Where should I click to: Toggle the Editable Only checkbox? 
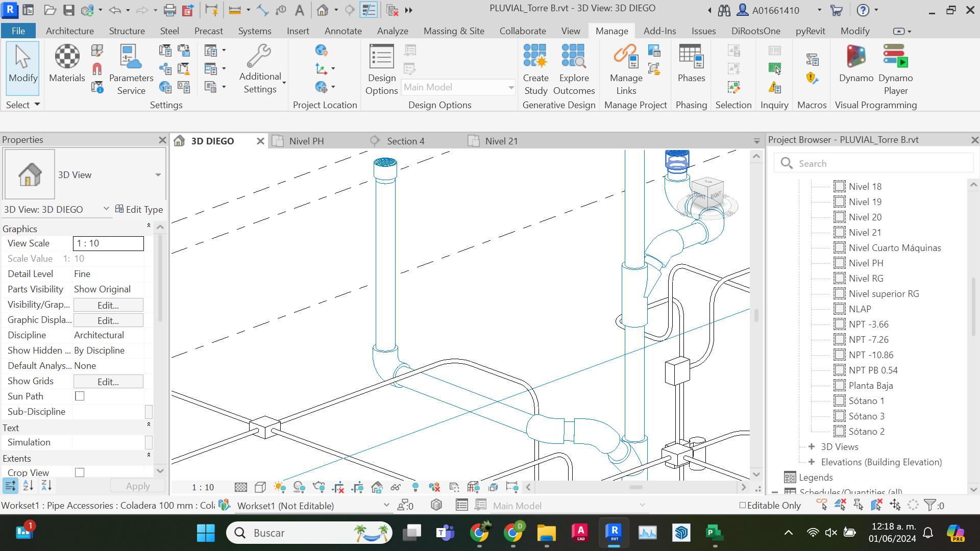(x=743, y=505)
